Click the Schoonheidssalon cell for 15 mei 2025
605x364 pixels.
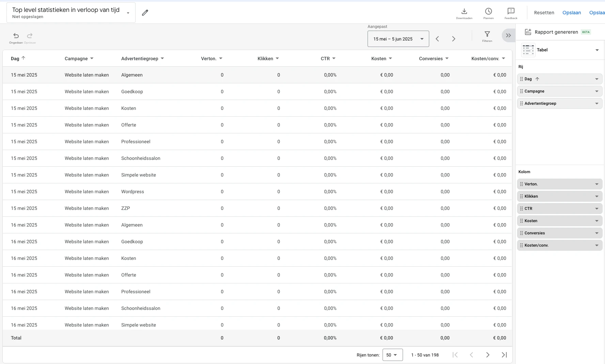pos(141,158)
